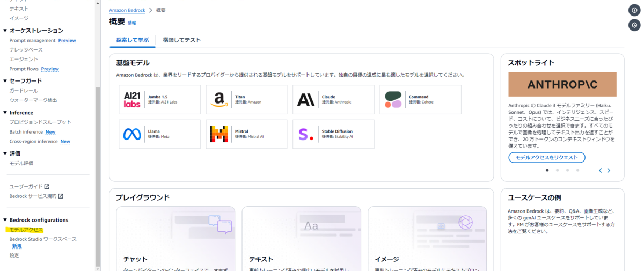Click the Amazon Titan logo icon
This screenshot has width=644, height=271.
tap(219, 100)
